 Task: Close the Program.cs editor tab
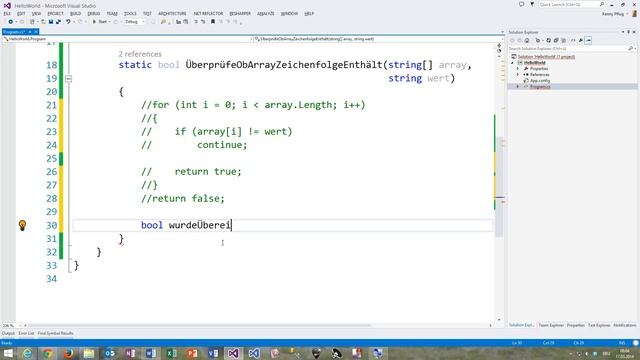pos(36,31)
